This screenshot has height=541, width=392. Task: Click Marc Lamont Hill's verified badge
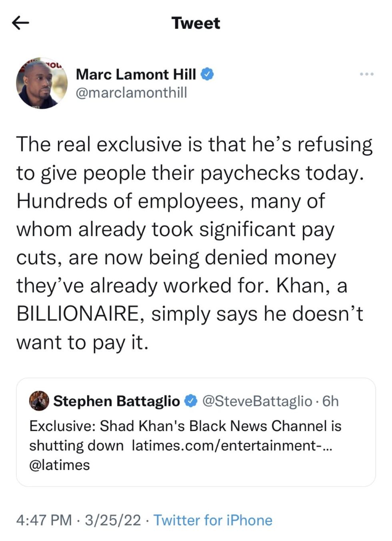coord(208,74)
